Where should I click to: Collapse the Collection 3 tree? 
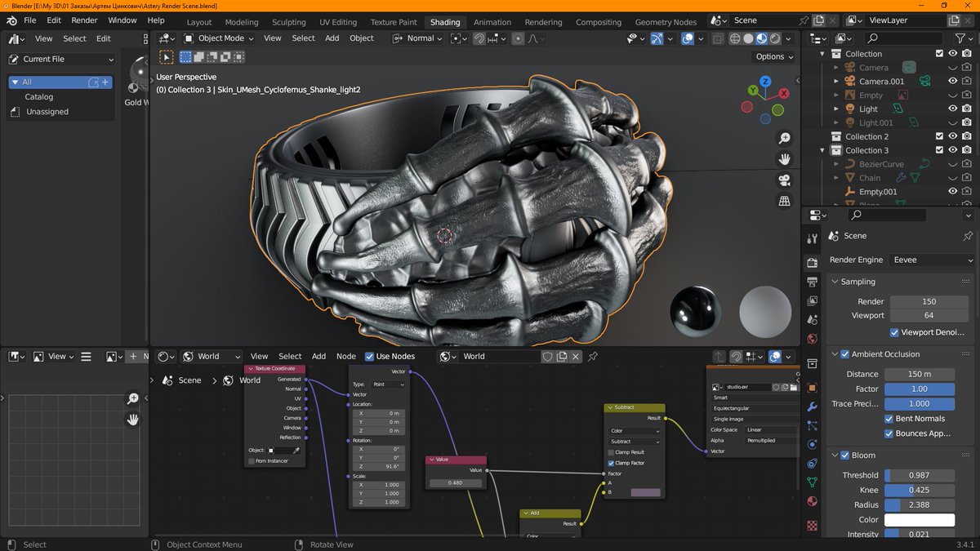(823, 150)
